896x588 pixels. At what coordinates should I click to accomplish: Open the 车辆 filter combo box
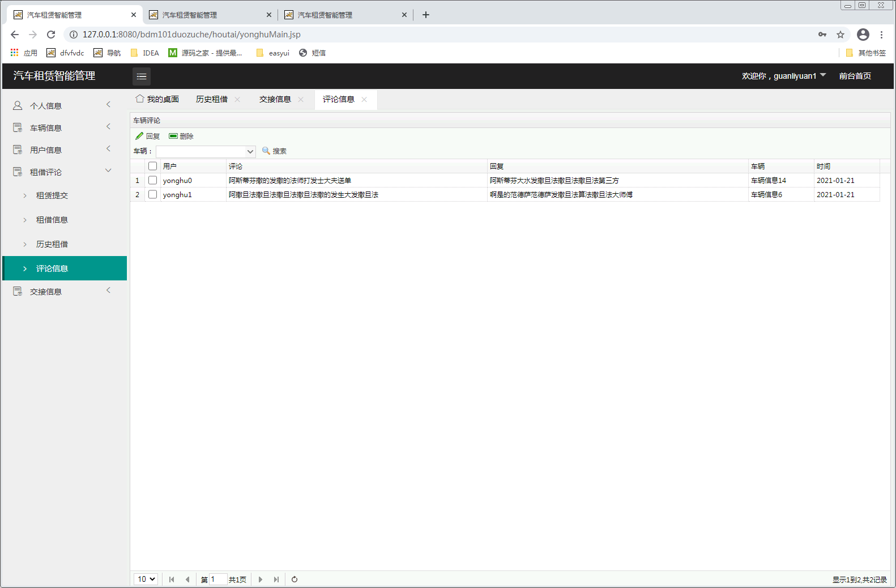coord(206,151)
